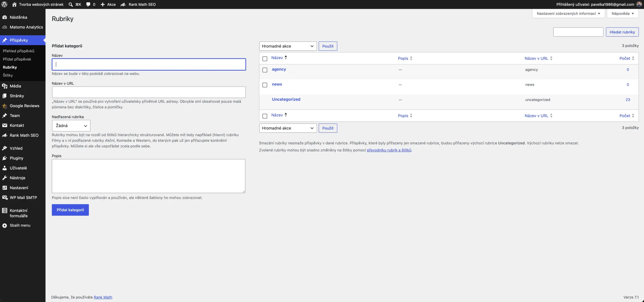Click the search rubriky input field
The width and height of the screenshot is (644, 302).
pyautogui.click(x=578, y=32)
